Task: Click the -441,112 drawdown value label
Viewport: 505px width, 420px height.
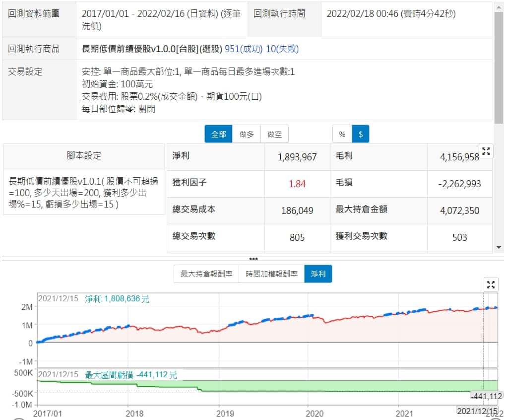Action: [x=486, y=396]
